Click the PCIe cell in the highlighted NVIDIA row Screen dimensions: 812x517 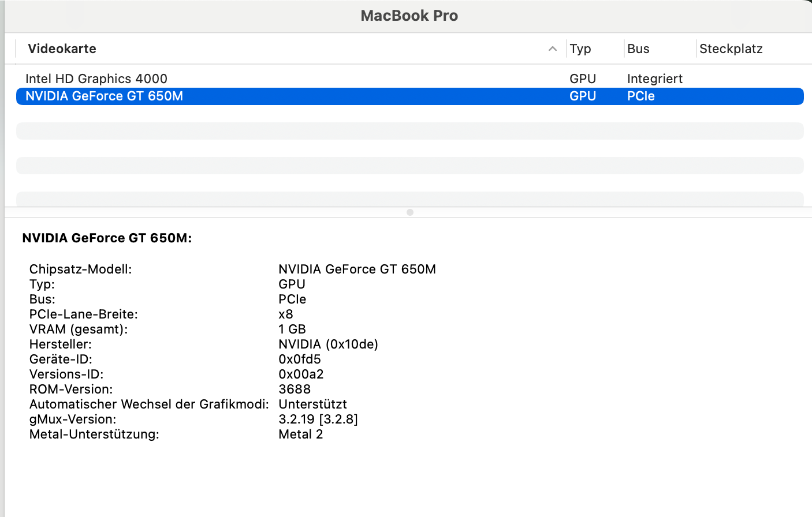click(x=641, y=96)
